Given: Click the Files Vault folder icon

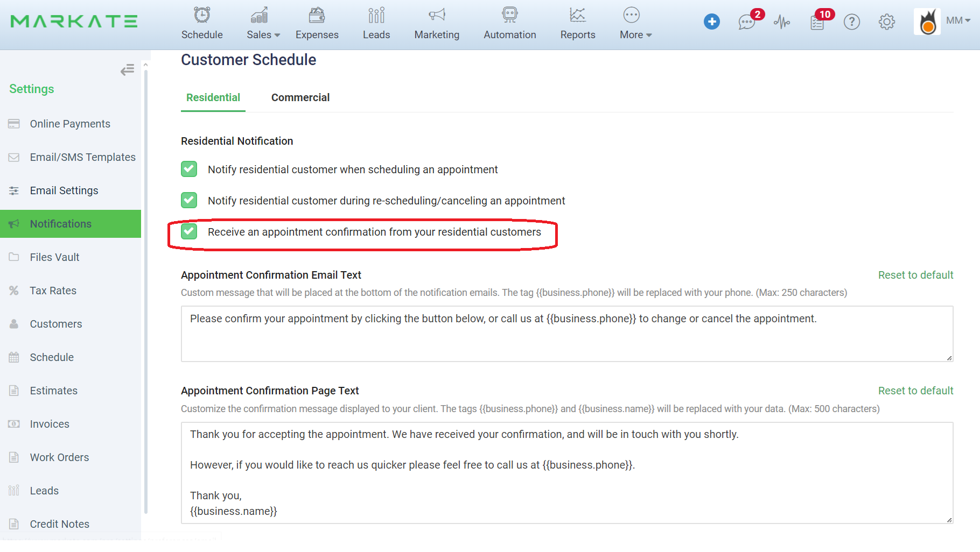Looking at the screenshot, I should click(x=14, y=257).
